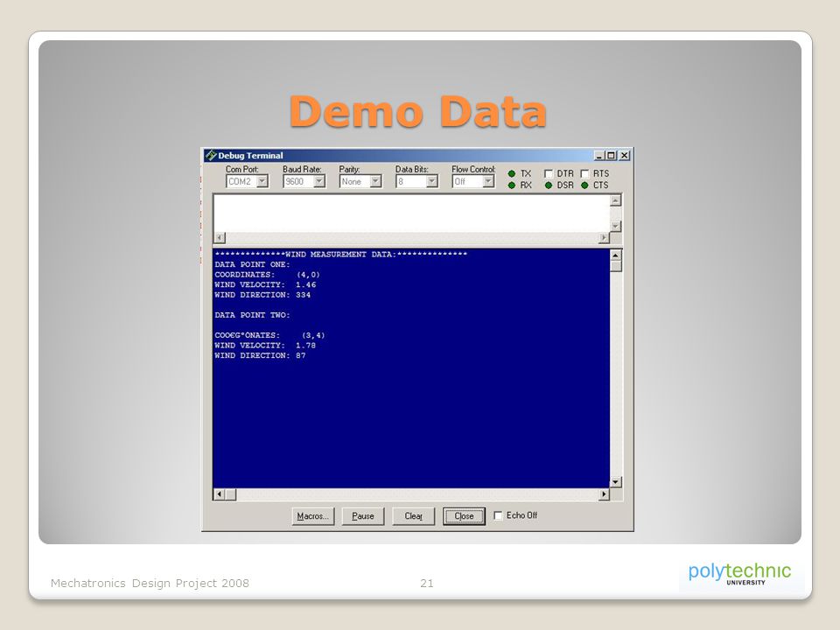The image size is (840, 630).
Task: Click the Close button at bottom
Action: [464, 516]
